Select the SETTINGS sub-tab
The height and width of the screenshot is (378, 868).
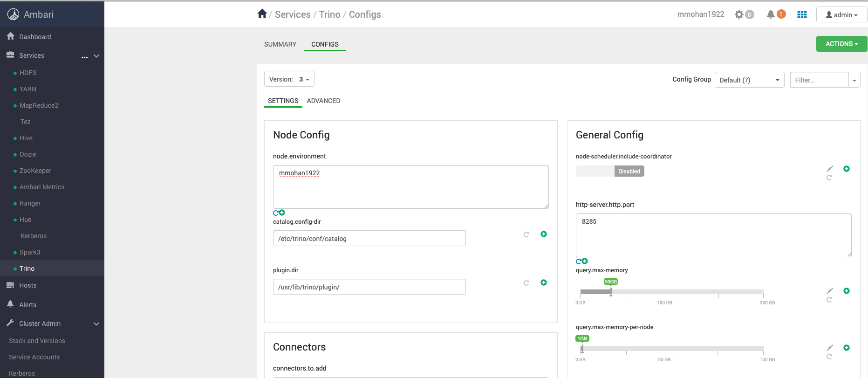click(x=283, y=101)
